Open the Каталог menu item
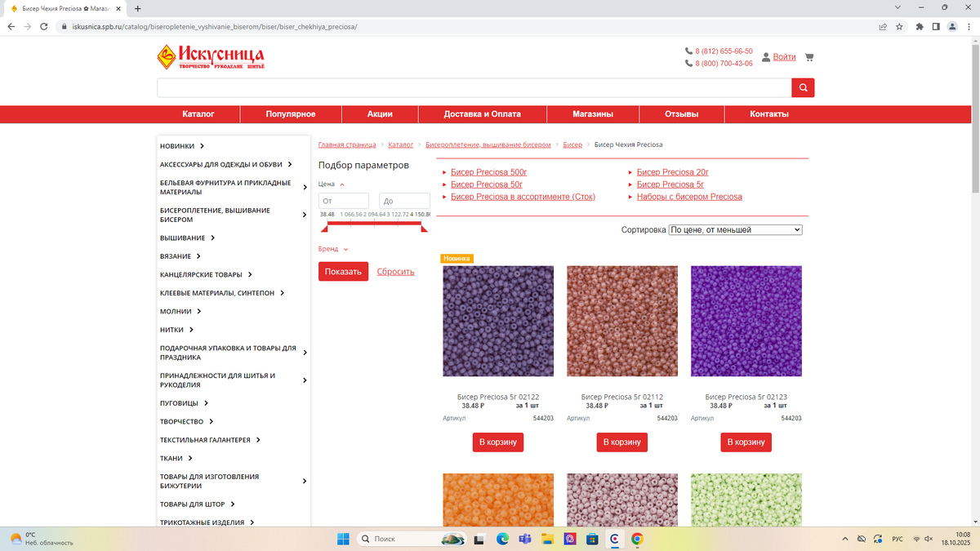The image size is (980, 551). click(x=198, y=114)
